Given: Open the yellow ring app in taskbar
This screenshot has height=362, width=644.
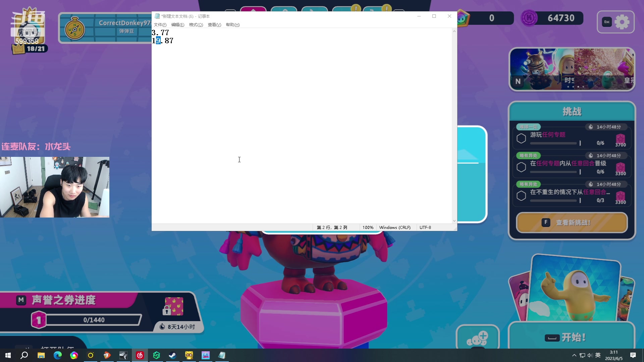Looking at the screenshot, I should [91, 355].
